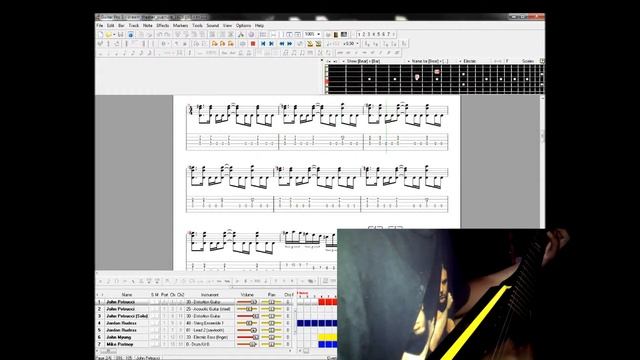
Task: Open the Effects menu
Action: click(162, 25)
